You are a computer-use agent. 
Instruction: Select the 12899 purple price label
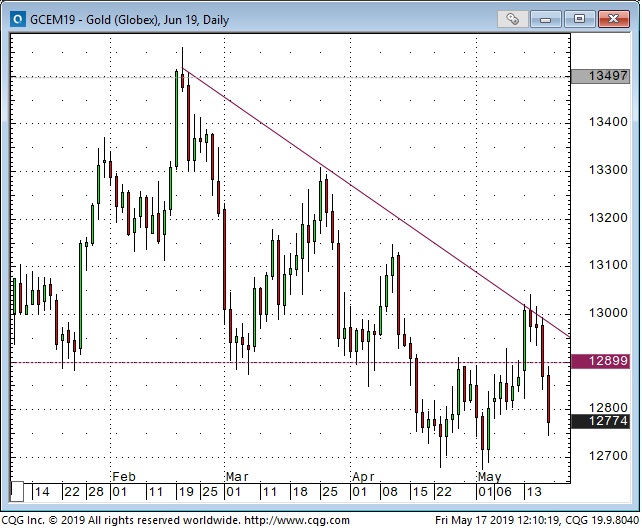tap(600, 361)
